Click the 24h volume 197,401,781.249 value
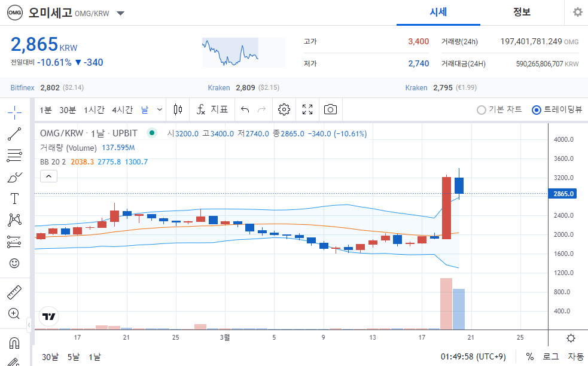Screen dimensions: 588x366 point(531,42)
